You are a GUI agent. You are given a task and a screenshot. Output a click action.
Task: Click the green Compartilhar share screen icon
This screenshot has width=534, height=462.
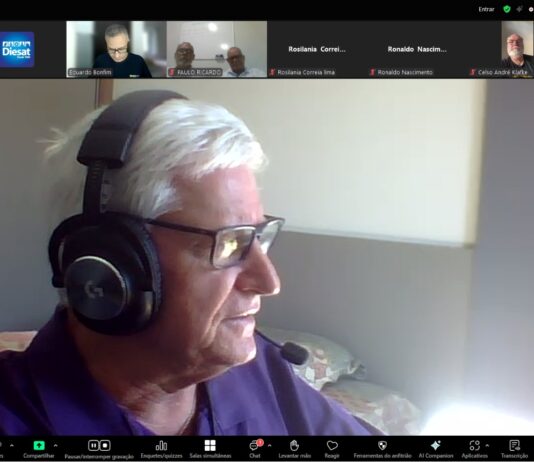click(39, 445)
